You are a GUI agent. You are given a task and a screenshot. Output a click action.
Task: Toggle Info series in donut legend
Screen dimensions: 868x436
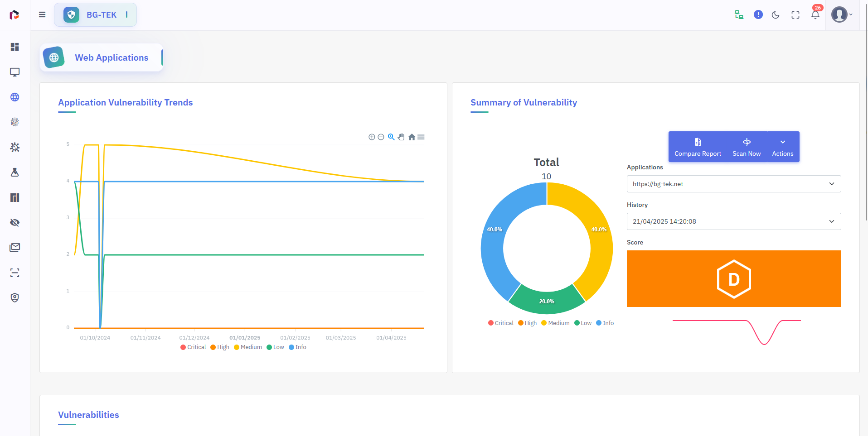point(605,323)
